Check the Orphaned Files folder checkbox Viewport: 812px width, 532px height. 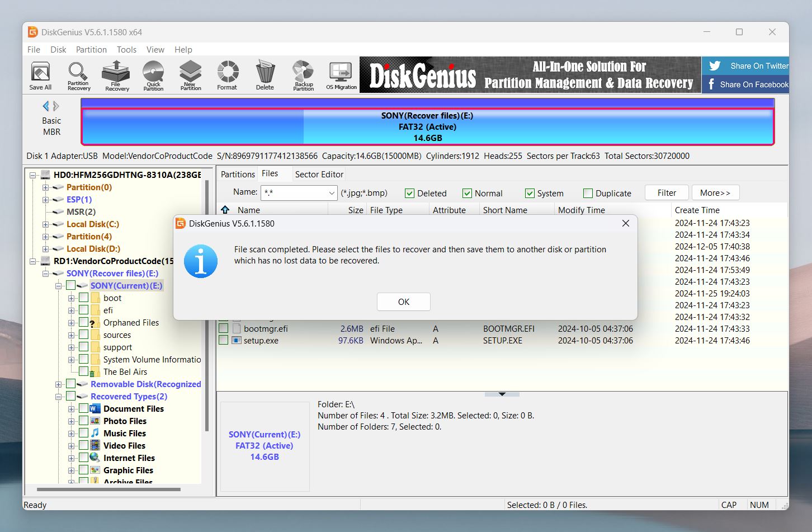[83, 322]
